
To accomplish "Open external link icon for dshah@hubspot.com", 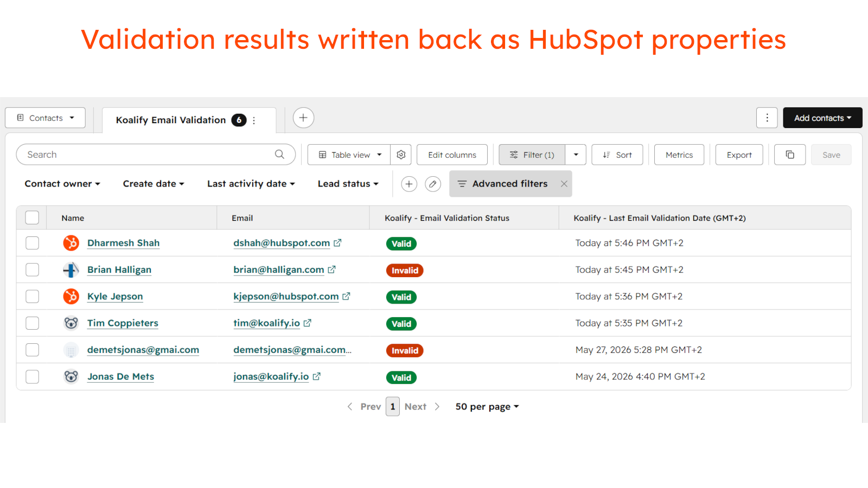I will (337, 243).
